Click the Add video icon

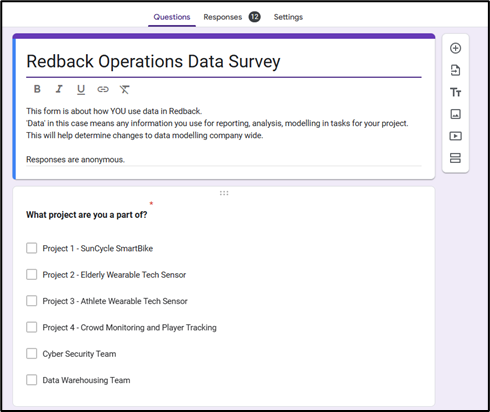[455, 136]
